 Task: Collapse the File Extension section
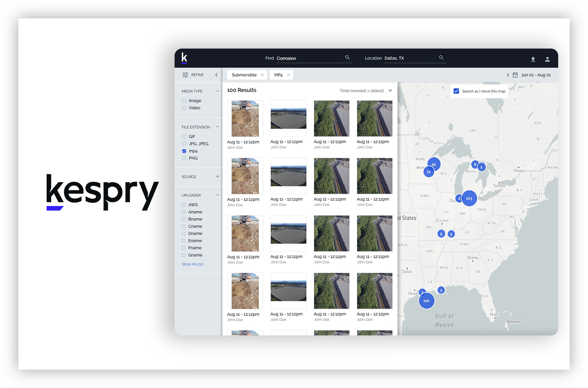(x=218, y=127)
